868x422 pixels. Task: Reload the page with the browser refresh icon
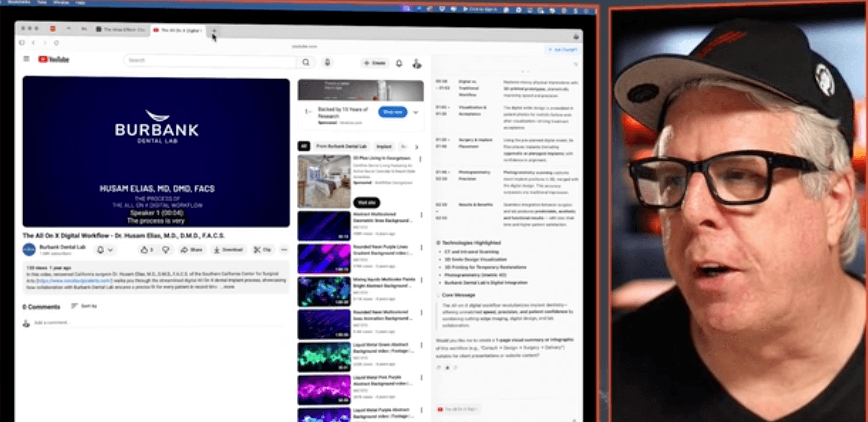[56, 43]
